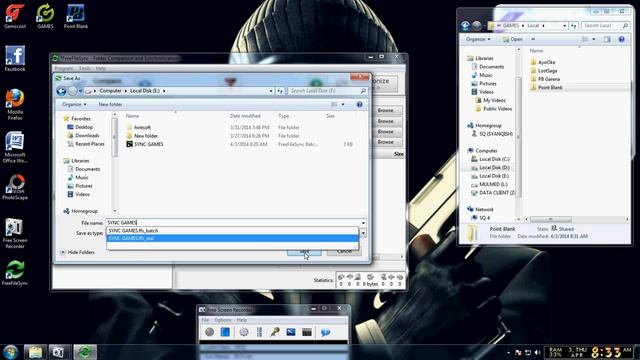This screenshot has width=640, height=360.
Task: Open the FreeFileSync taskbar button
Action: (x=85, y=352)
